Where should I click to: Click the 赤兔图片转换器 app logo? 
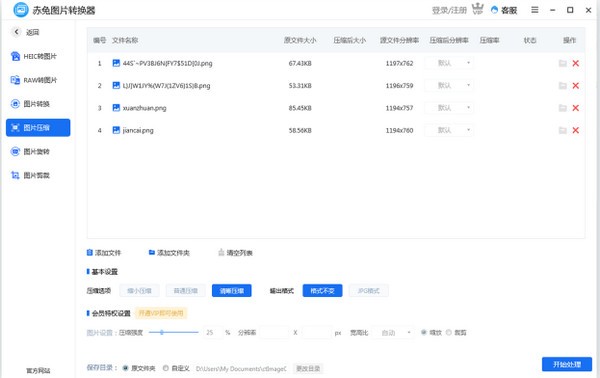21,10
